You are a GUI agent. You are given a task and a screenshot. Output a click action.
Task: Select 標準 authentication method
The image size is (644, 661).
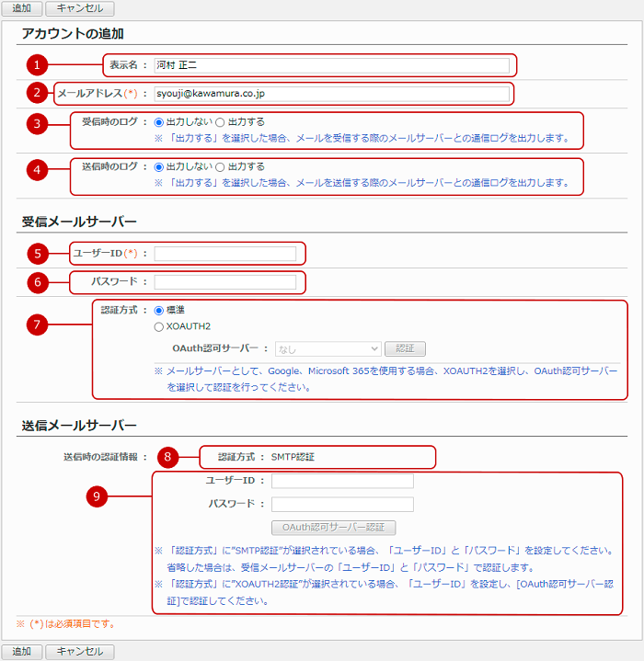click(x=158, y=311)
